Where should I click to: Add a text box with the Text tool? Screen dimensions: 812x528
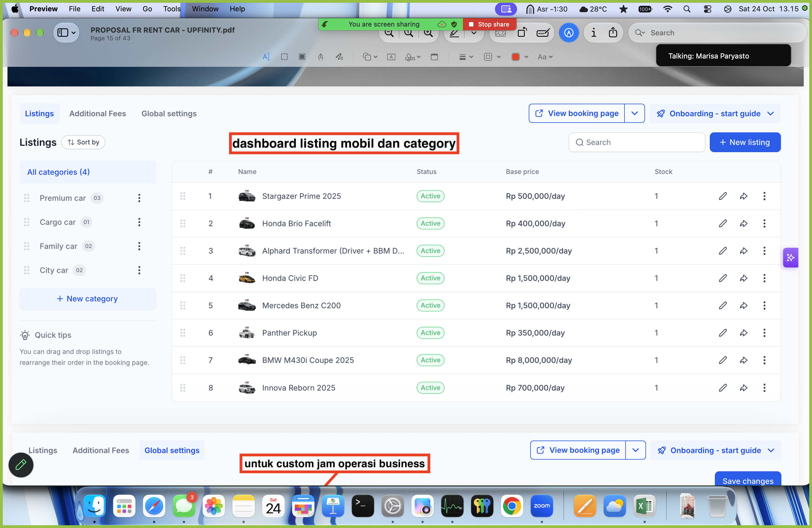click(x=391, y=57)
